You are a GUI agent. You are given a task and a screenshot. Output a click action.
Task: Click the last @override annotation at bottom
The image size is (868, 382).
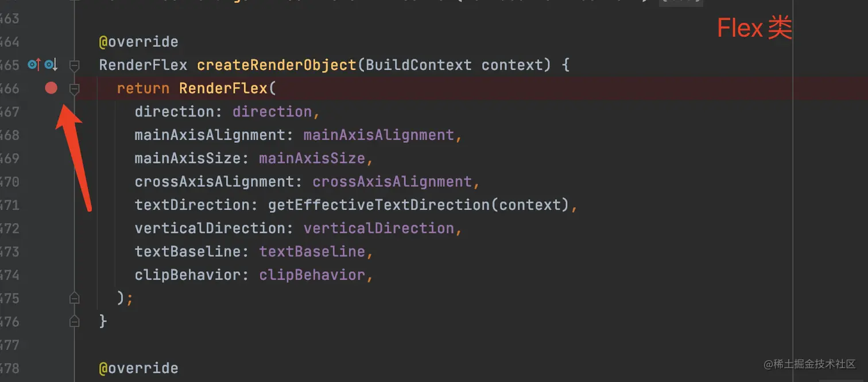[x=138, y=368]
